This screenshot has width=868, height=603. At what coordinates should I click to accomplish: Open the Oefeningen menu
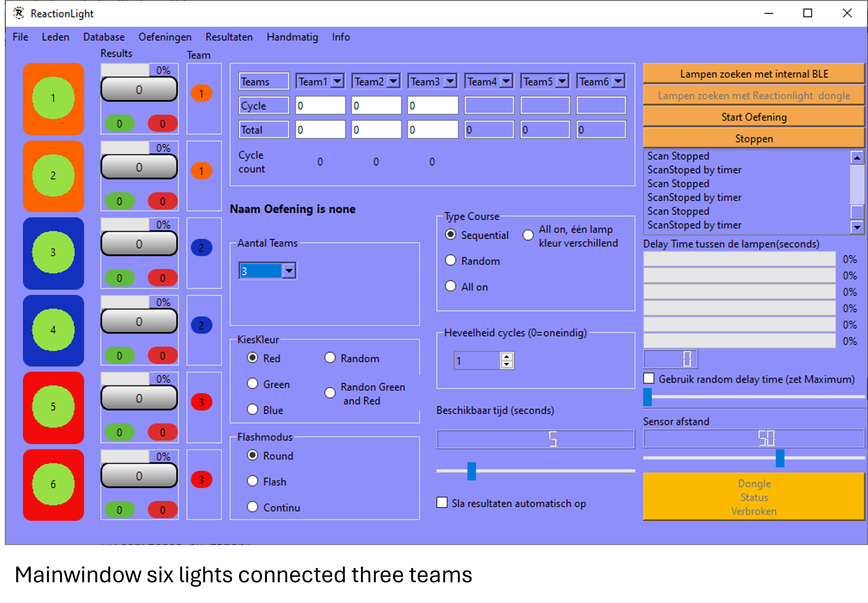pyautogui.click(x=165, y=37)
